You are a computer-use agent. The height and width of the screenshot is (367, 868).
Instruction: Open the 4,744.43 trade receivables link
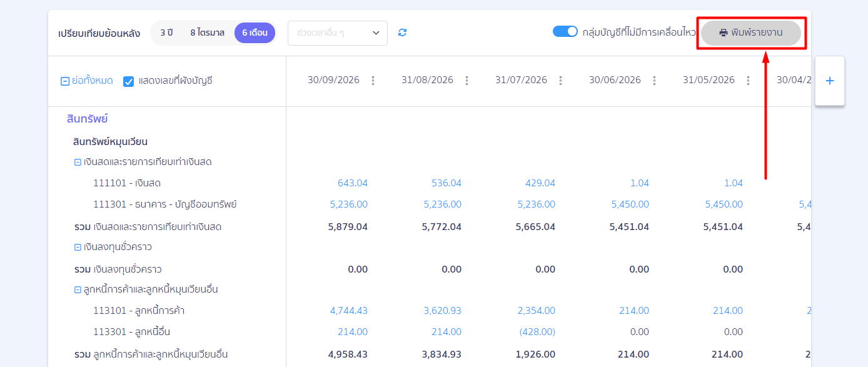(x=349, y=311)
